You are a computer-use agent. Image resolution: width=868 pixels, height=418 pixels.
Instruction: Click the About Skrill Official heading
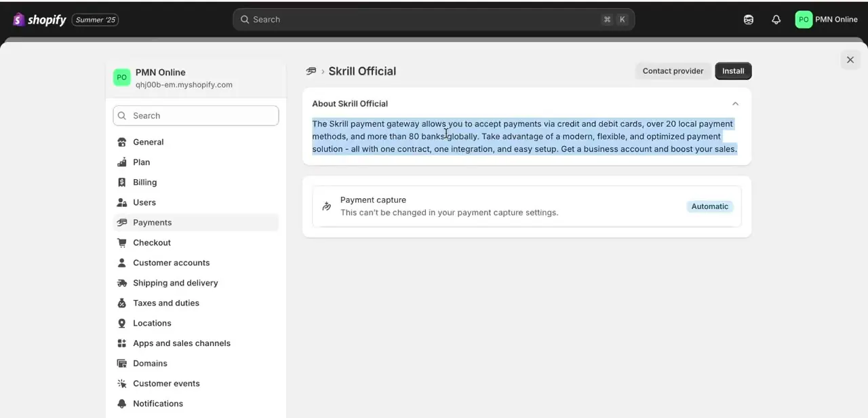tap(350, 104)
